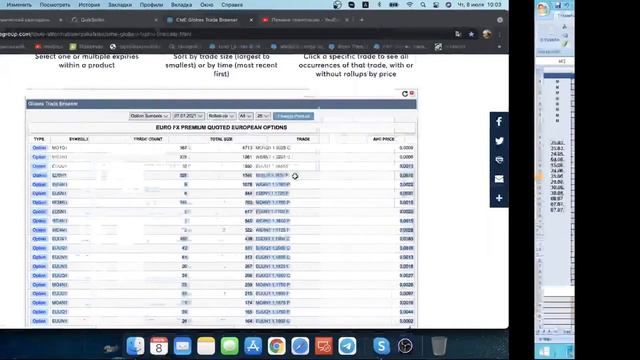The width and height of the screenshot is (640, 360).
Task: Click the Facebook share icon
Action: (499, 122)
